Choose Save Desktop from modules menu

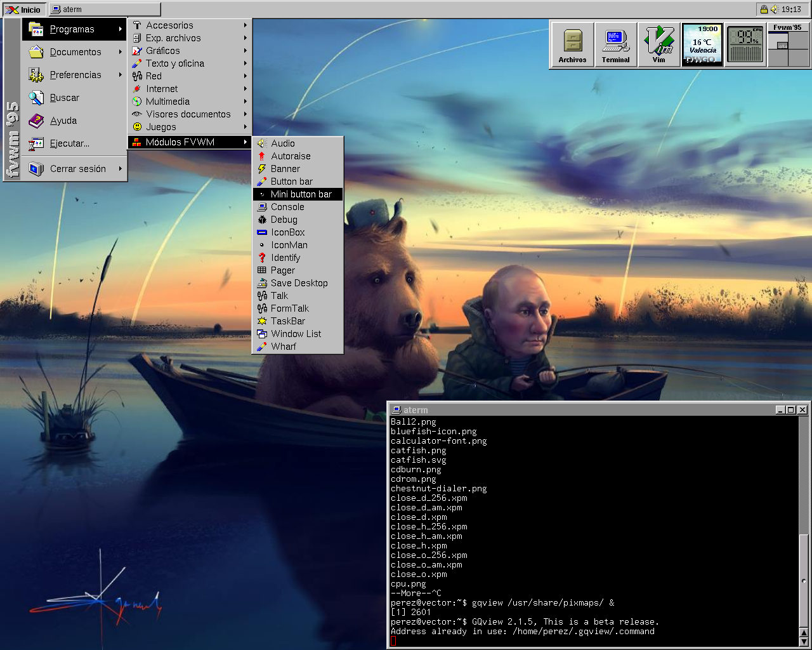point(298,283)
